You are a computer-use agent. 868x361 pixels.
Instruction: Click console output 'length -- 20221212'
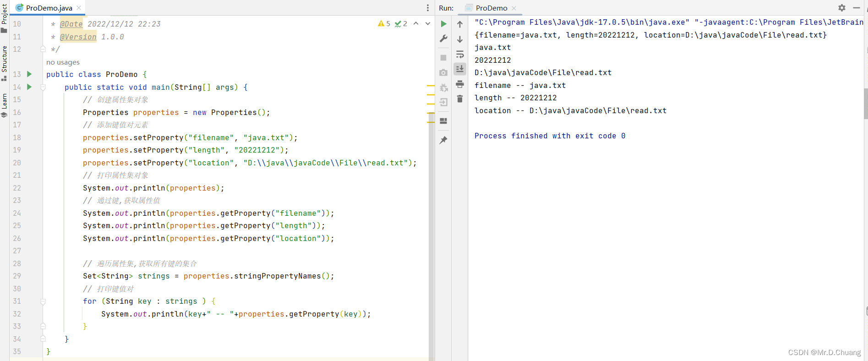point(515,98)
